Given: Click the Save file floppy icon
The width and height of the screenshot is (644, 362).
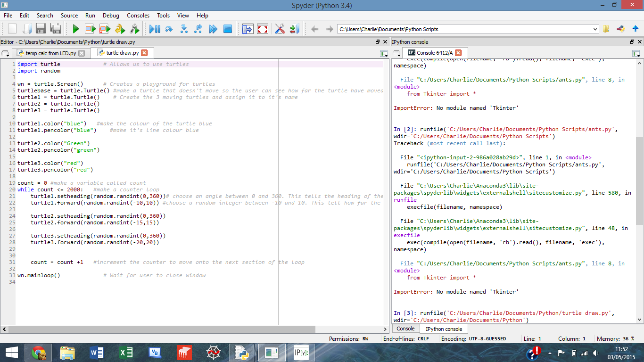Looking at the screenshot, I should pos(41,29).
